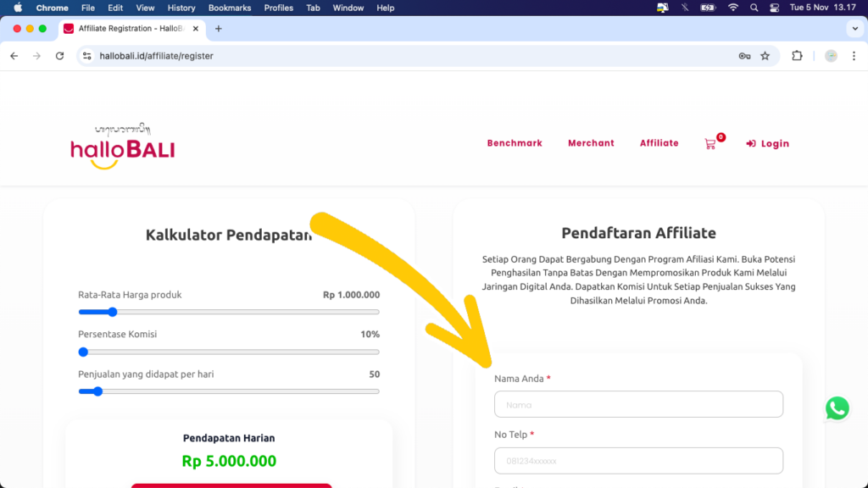Screen dimensions: 868x488
Task: Open the View menu
Action: (x=145, y=8)
